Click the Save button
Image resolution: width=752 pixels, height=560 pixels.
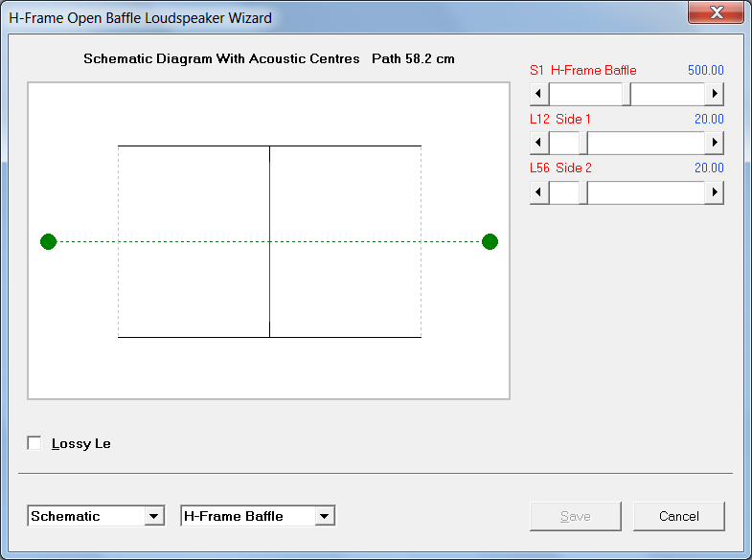[576, 516]
